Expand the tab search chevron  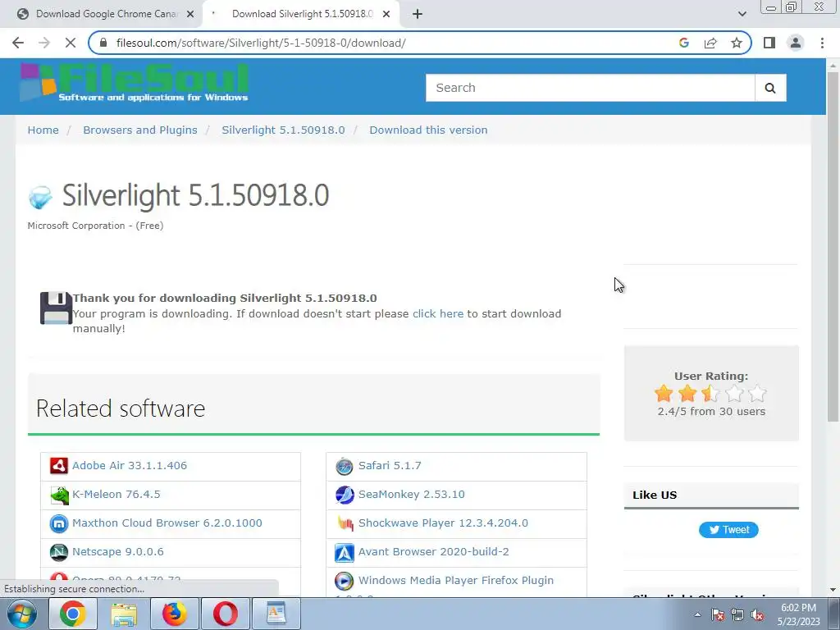pyautogui.click(x=742, y=14)
